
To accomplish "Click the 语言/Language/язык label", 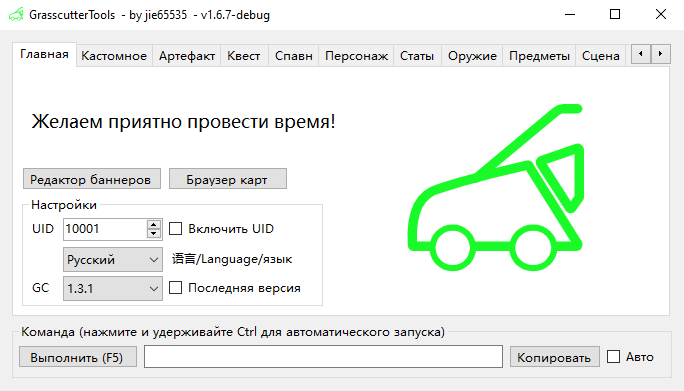I will pos(232,259).
